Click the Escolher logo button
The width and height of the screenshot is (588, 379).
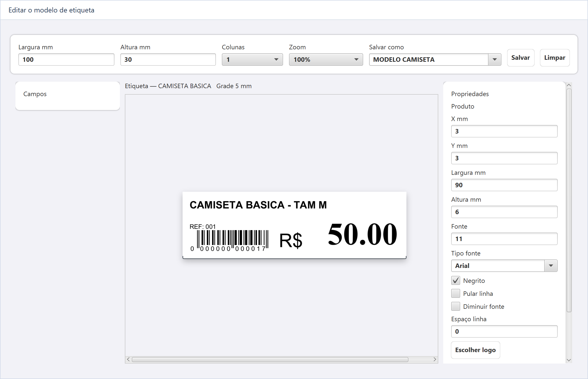coord(475,350)
